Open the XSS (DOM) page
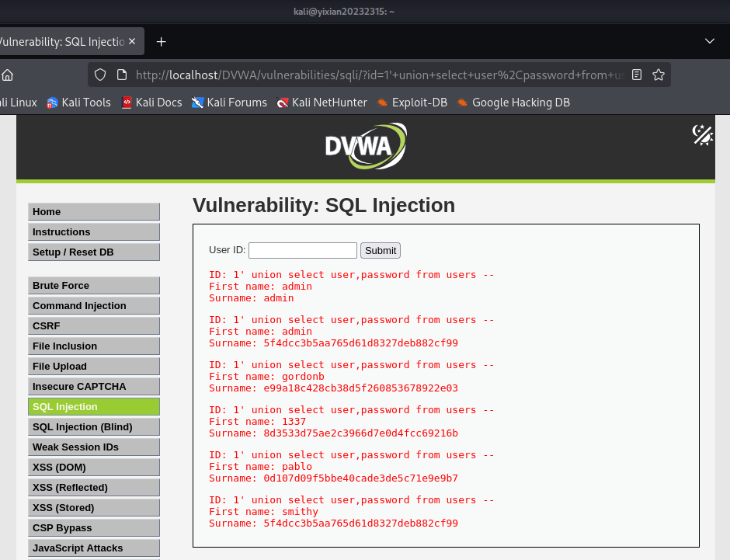 click(93, 467)
